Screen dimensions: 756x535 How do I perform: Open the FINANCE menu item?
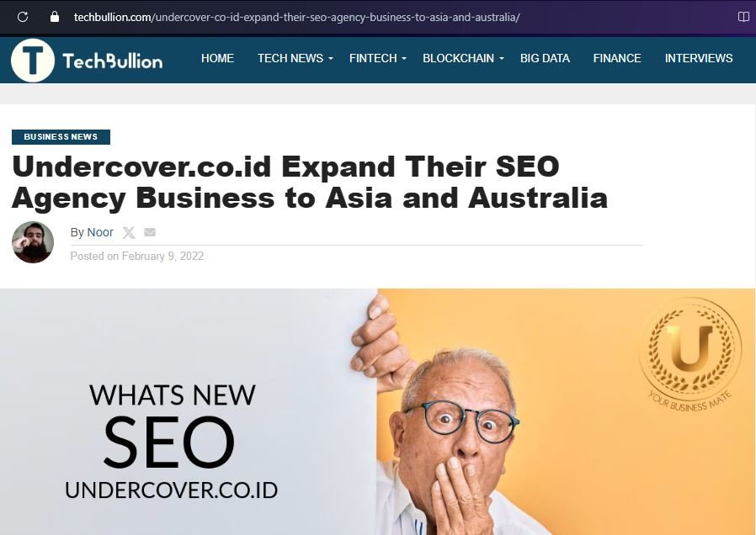click(617, 58)
